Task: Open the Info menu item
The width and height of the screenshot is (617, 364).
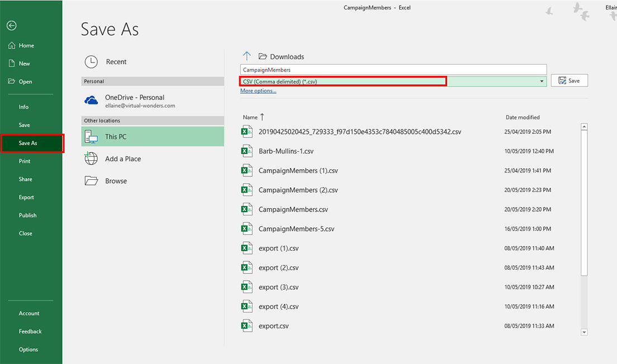Action: [23, 107]
